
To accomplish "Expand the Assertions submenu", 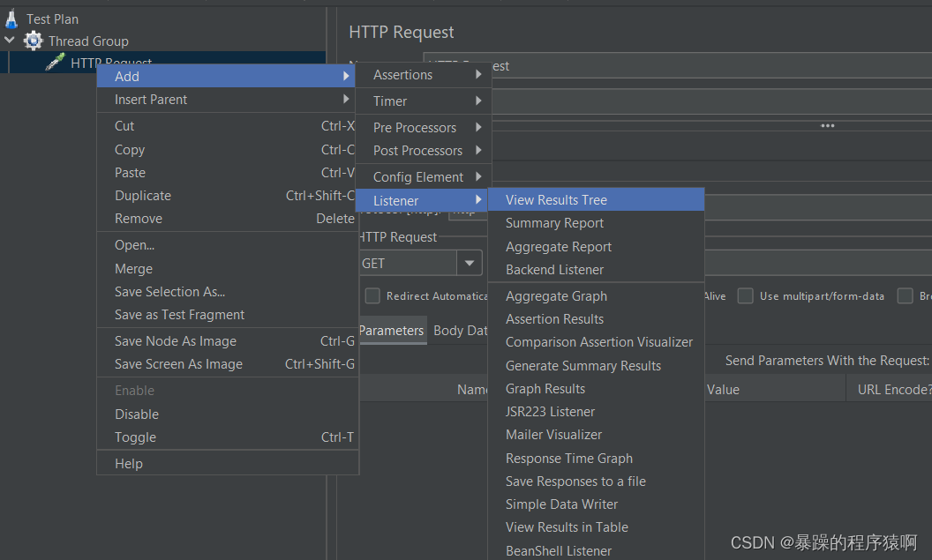I will tap(424, 75).
